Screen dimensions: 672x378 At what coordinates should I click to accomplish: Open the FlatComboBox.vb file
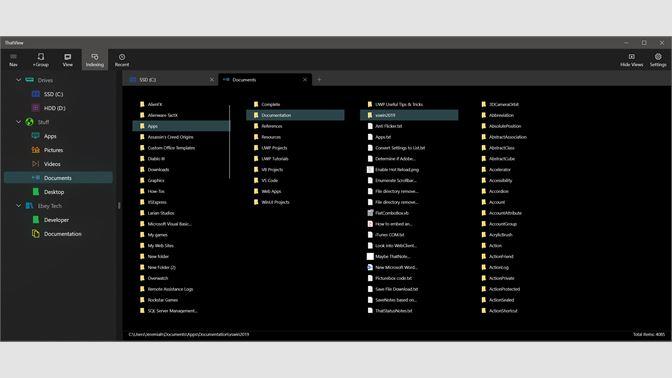point(409,213)
